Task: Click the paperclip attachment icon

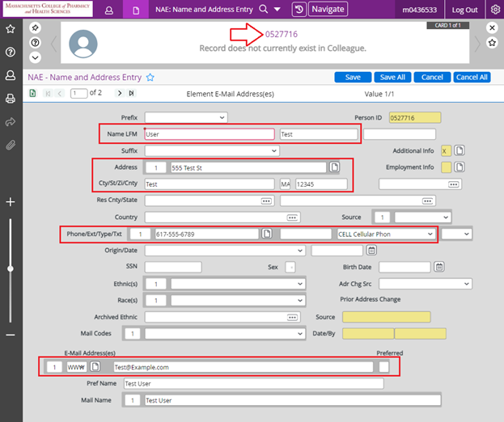Action: [11, 146]
